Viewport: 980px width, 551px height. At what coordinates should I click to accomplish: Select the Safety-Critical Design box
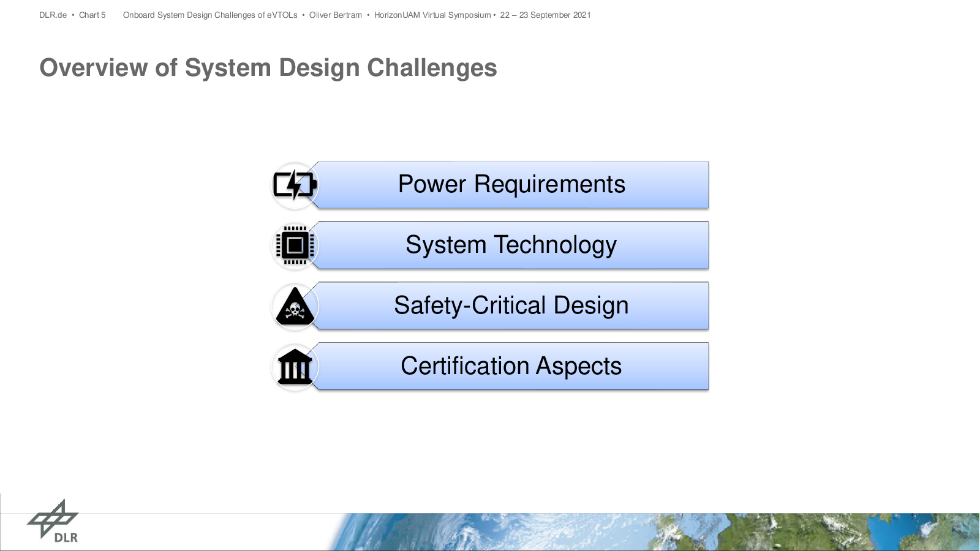[513, 305]
